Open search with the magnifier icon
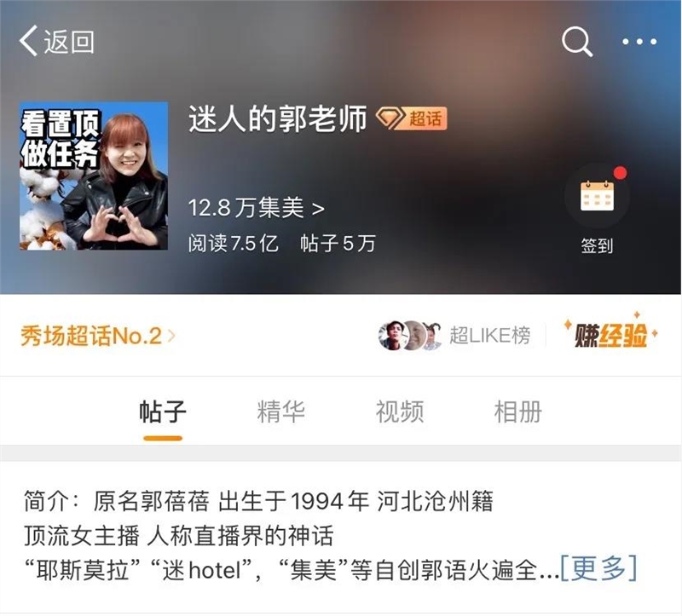 point(577,41)
